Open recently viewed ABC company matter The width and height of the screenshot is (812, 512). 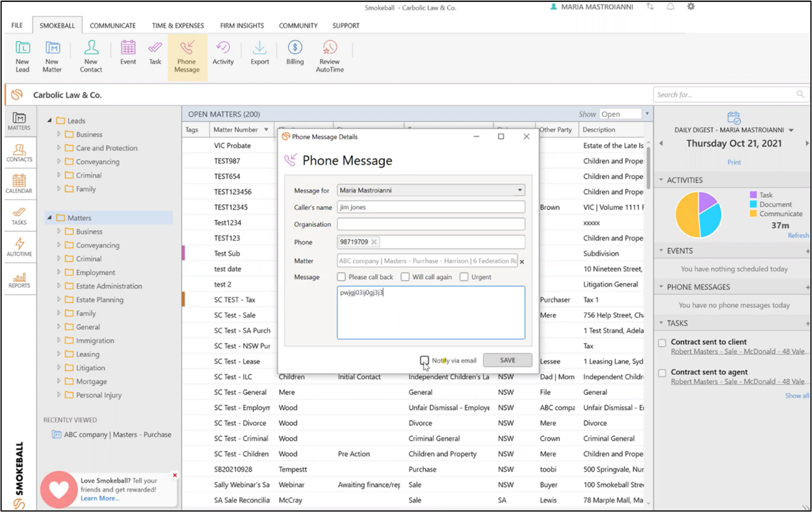(111, 435)
